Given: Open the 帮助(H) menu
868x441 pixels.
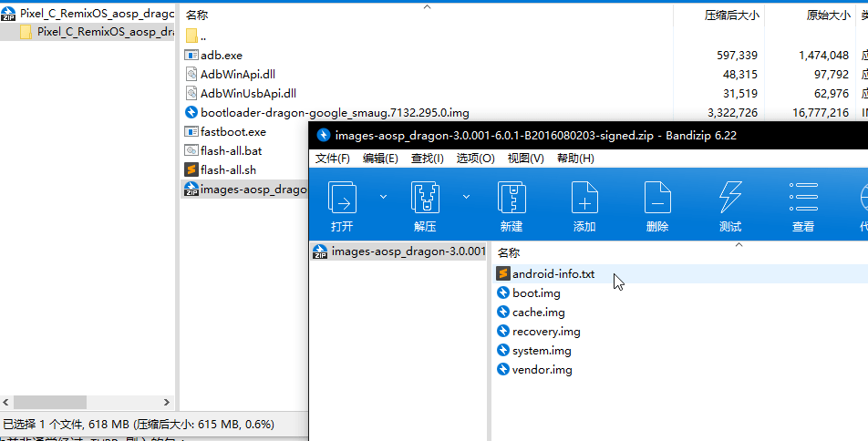Looking at the screenshot, I should tap(575, 159).
